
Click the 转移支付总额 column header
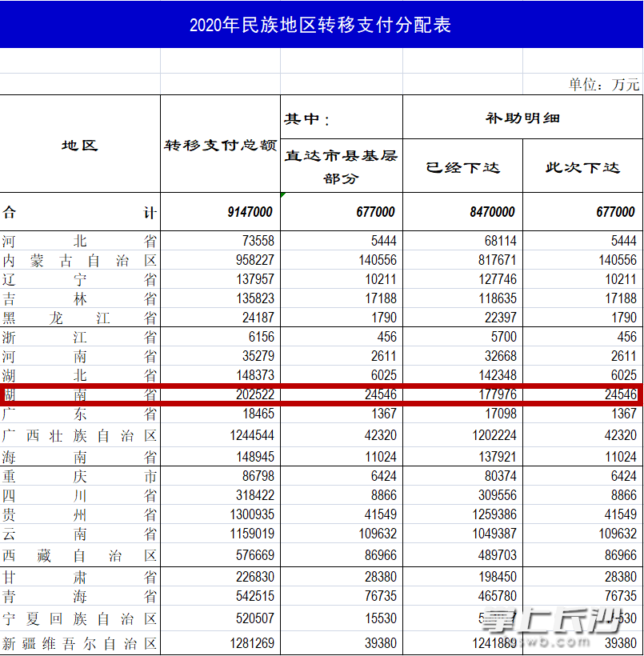click(220, 145)
